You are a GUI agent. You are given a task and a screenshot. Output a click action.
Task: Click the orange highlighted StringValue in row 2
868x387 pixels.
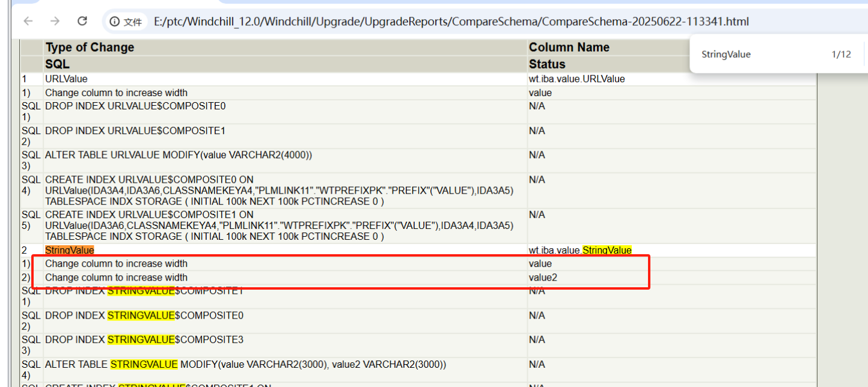point(68,250)
